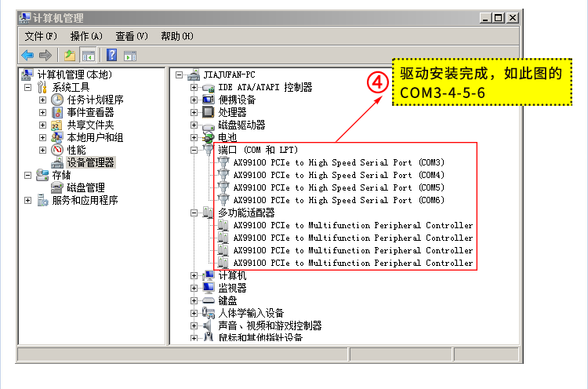Select the COM6 serial port entry
Viewport: 588px width, 389px height.
339,200
